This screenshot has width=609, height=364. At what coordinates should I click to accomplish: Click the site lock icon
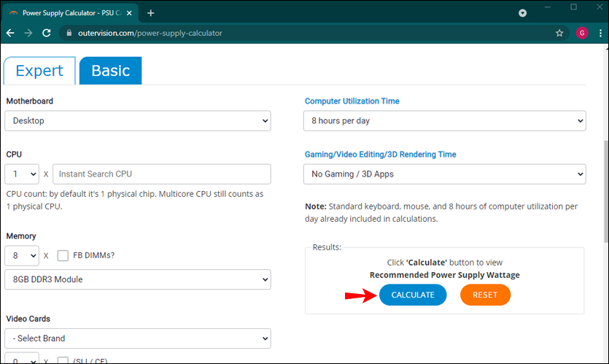tap(68, 33)
